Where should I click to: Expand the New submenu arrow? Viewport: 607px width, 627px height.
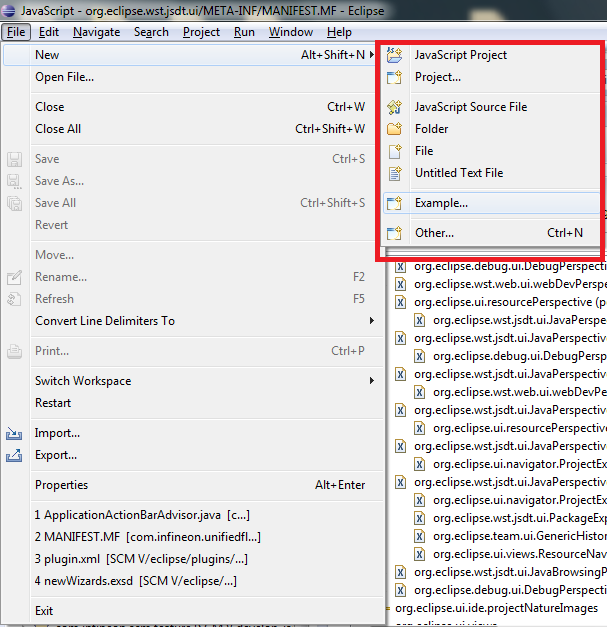[x=372, y=55]
